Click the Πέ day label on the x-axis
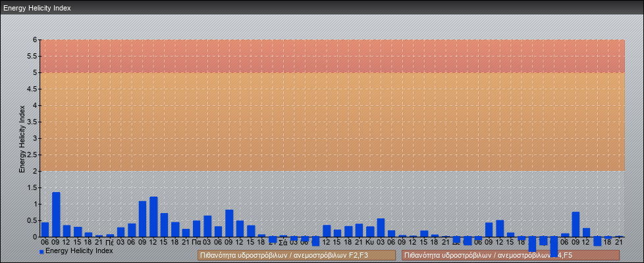 [110, 242]
